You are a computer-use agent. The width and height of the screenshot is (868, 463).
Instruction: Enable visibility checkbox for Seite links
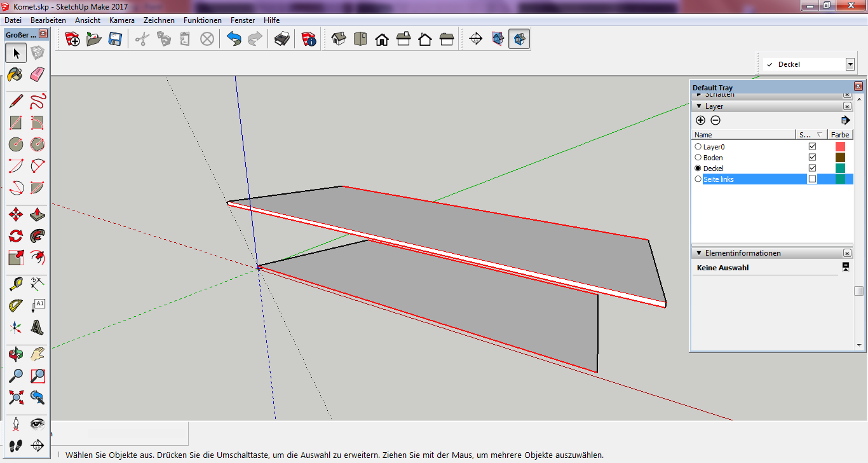tap(812, 179)
